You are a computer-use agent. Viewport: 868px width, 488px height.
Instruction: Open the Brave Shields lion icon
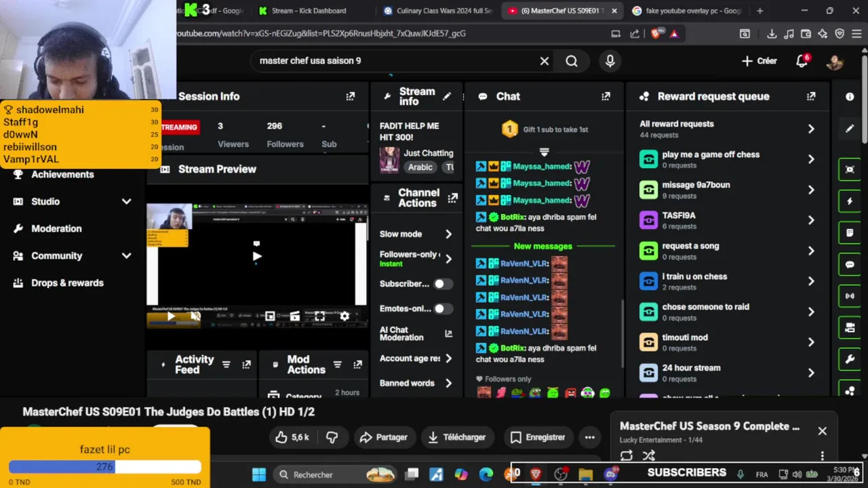[x=656, y=34]
